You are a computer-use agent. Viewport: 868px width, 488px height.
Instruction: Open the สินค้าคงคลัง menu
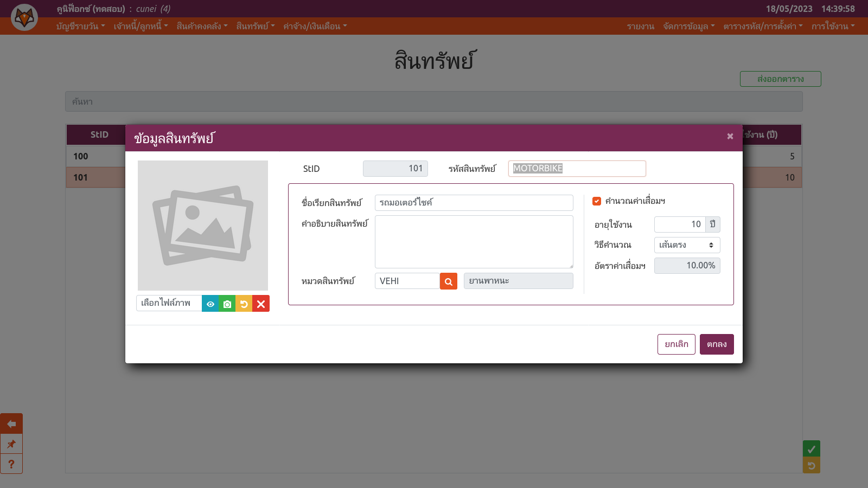[x=202, y=26]
